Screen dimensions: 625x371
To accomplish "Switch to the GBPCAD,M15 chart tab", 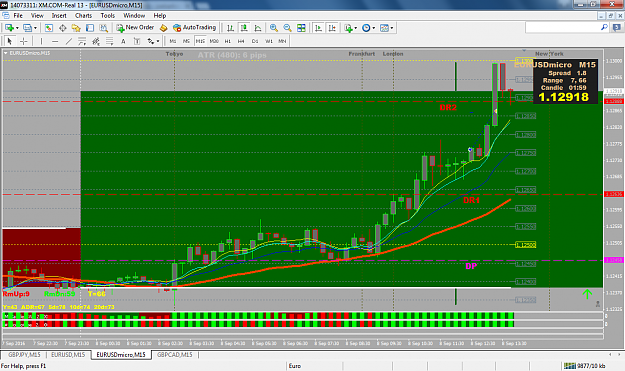I will click(x=175, y=355).
